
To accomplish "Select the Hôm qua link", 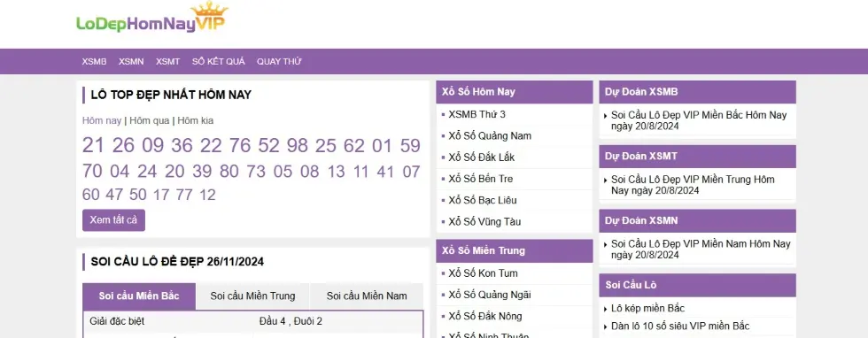I will (x=150, y=120).
